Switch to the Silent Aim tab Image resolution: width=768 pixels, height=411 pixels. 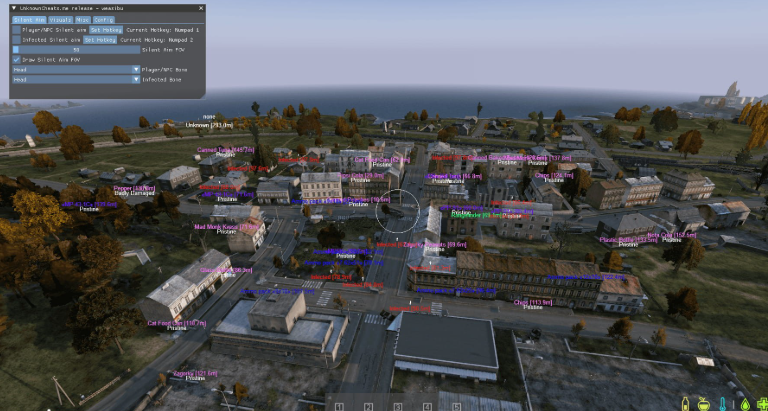pos(29,20)
